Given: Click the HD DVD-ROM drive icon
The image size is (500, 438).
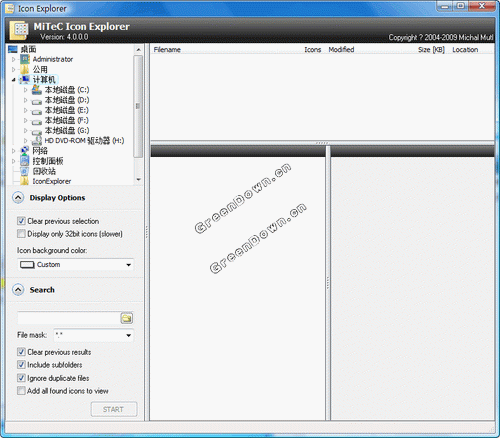Looking at the screenshot, I should 37,141.
